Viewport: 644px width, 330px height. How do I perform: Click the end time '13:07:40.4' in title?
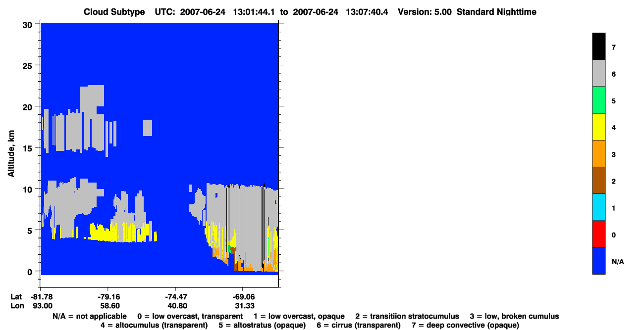367,12
